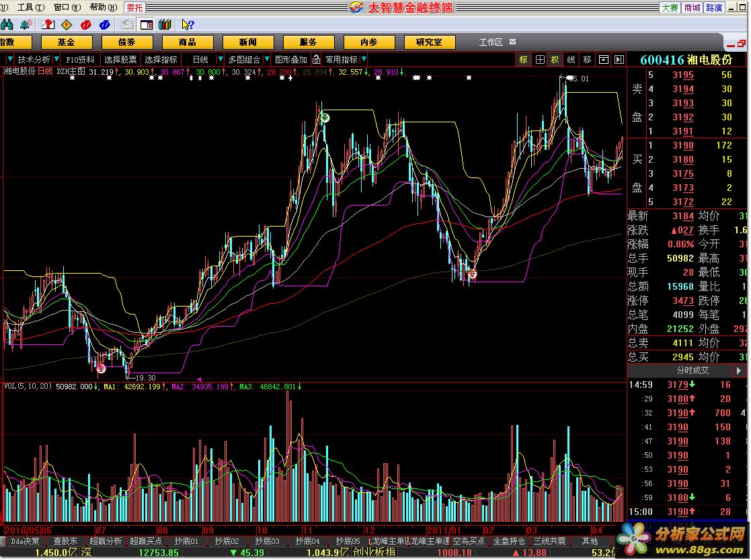Click the red buy marker at 2011/01 trough
Viewport: 751px width, 560px height.
[473, 274]
